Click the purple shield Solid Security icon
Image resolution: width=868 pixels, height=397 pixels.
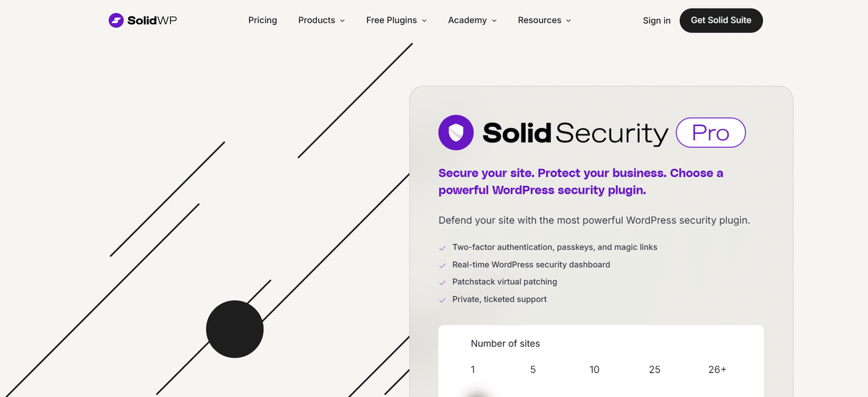pos(456,133)
